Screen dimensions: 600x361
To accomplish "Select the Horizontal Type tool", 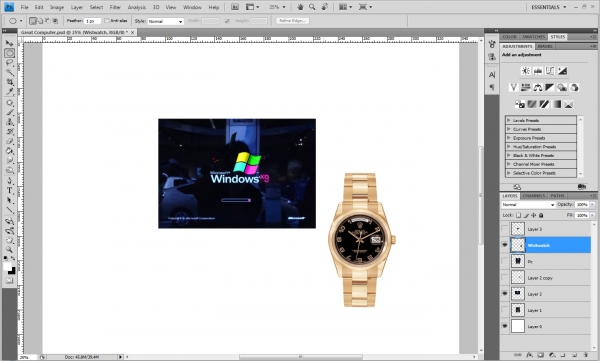I will click(10, 191).
